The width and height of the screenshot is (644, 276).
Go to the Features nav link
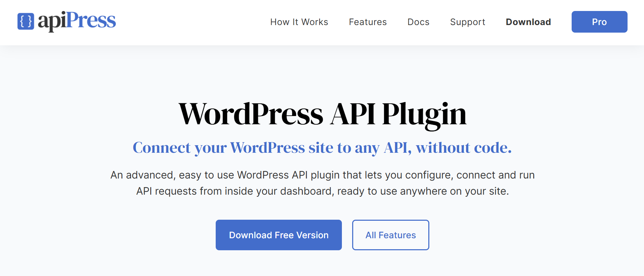click(x=368, y=22)
